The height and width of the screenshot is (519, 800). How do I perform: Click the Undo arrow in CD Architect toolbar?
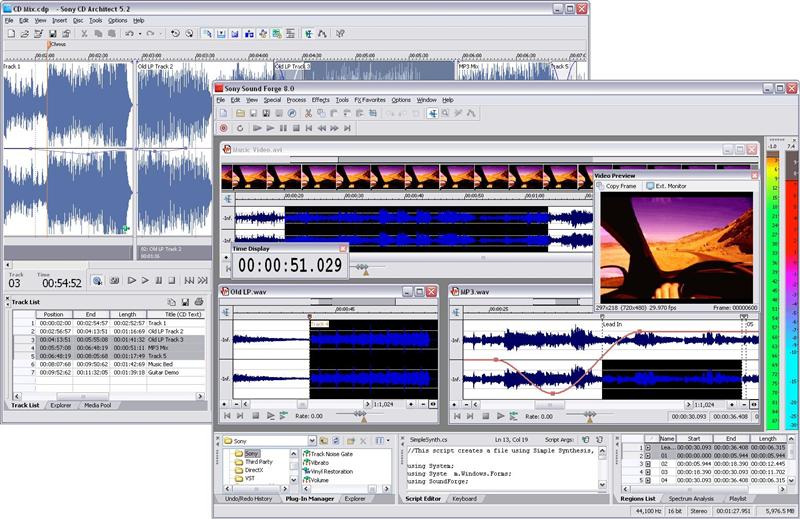[x=130, y=34]
